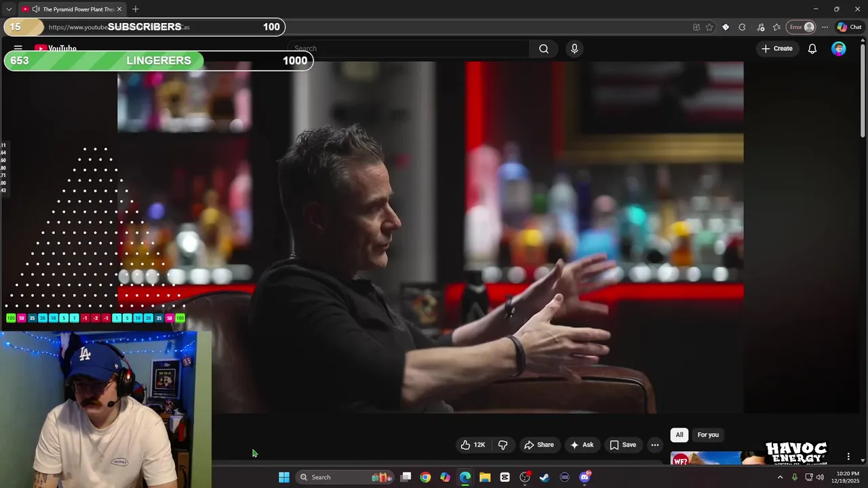Open the YouTube guide hamburger menu
Screen dimensions: 868x488
coord(18,48)
